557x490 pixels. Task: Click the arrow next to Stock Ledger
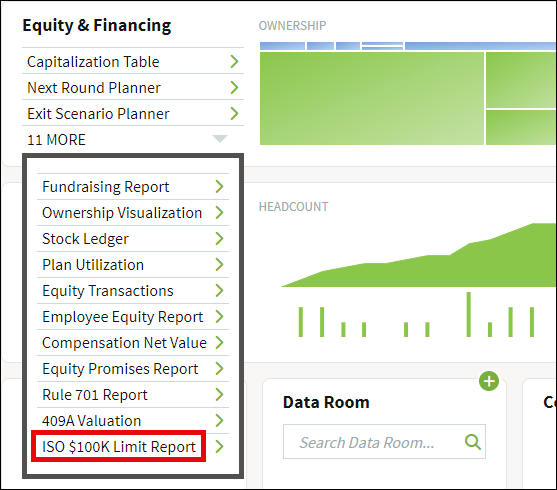(220, 238)
